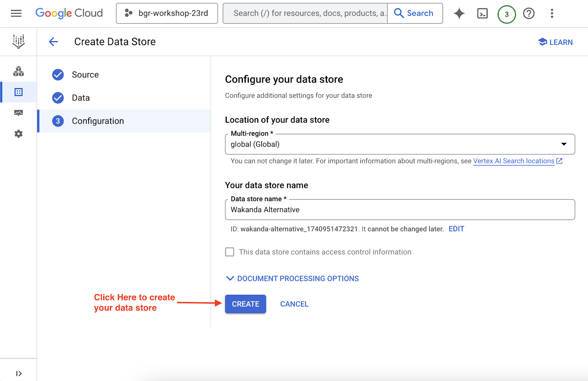Image resolution: width=588 pixels, height=381 pixels.
Task: Enable access control information checkbox
Action: (x=230, y=252)
